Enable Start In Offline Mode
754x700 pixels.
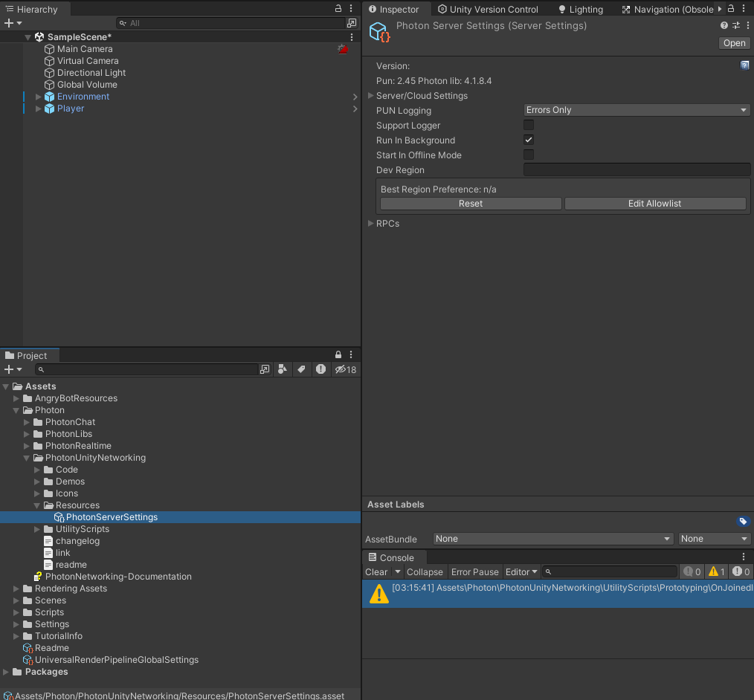529,155
